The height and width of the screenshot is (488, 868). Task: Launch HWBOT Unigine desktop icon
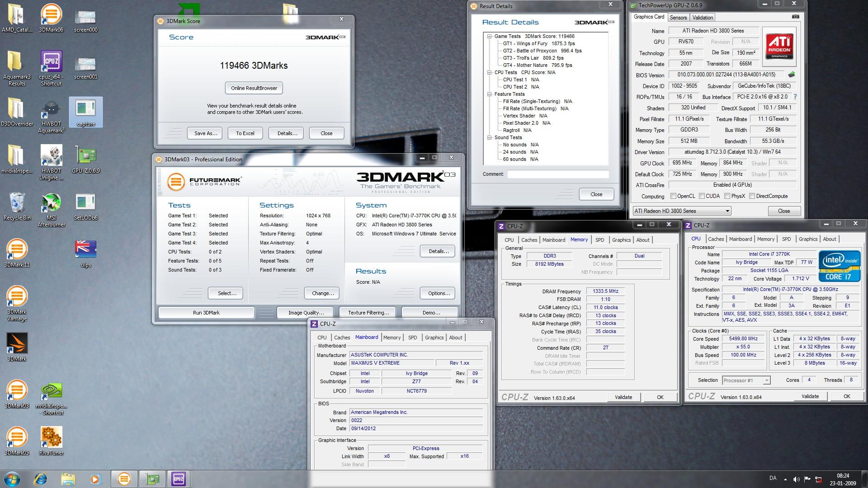(x=51, y=163)
